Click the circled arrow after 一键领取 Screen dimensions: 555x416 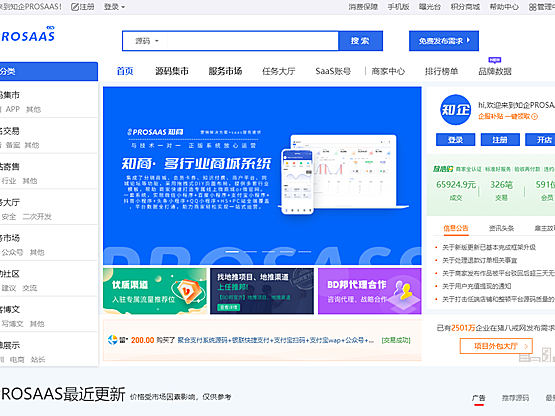[534, 116]
